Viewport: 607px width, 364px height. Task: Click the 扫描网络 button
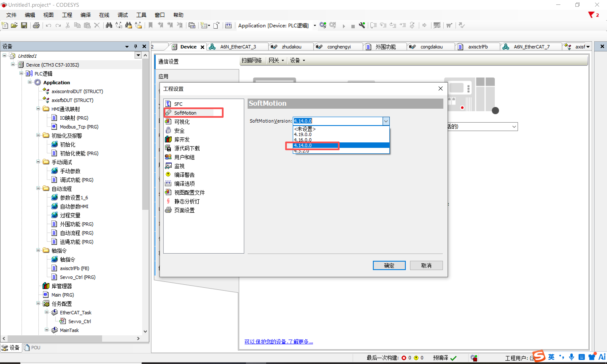[x=251, y=60]
